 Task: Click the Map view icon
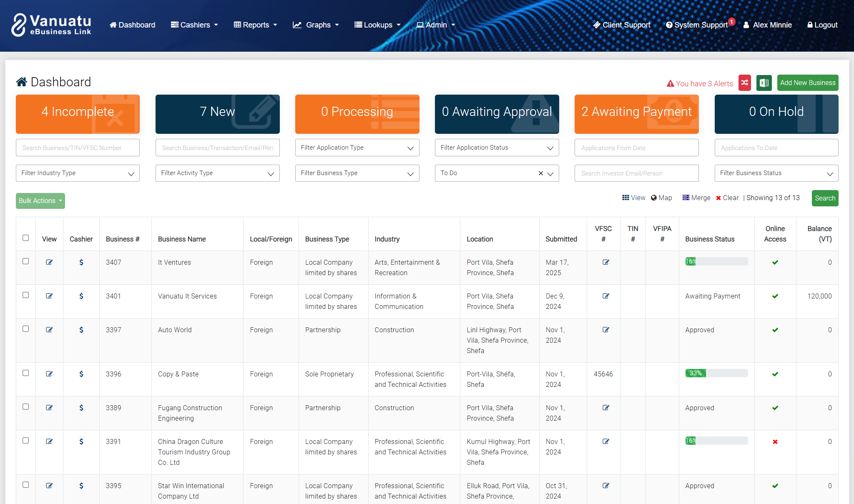point(661,198)
